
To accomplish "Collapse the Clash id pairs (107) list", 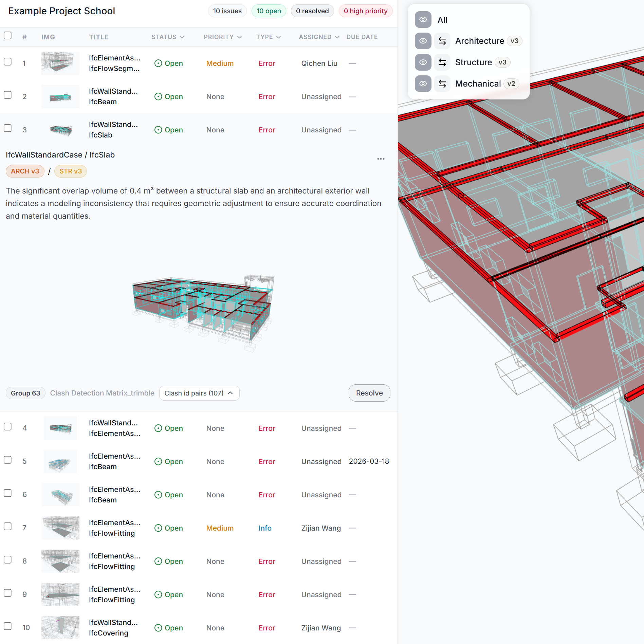I will point(199,393).
